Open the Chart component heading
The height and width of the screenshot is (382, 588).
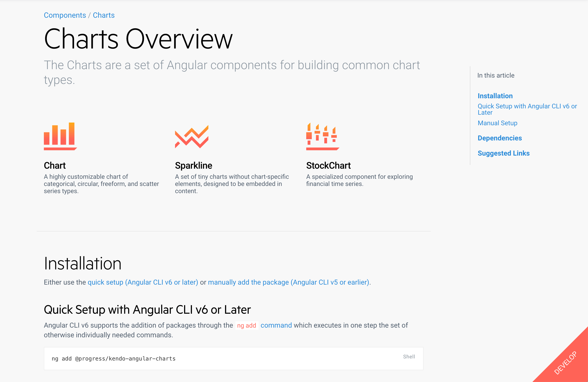[55, 165]
